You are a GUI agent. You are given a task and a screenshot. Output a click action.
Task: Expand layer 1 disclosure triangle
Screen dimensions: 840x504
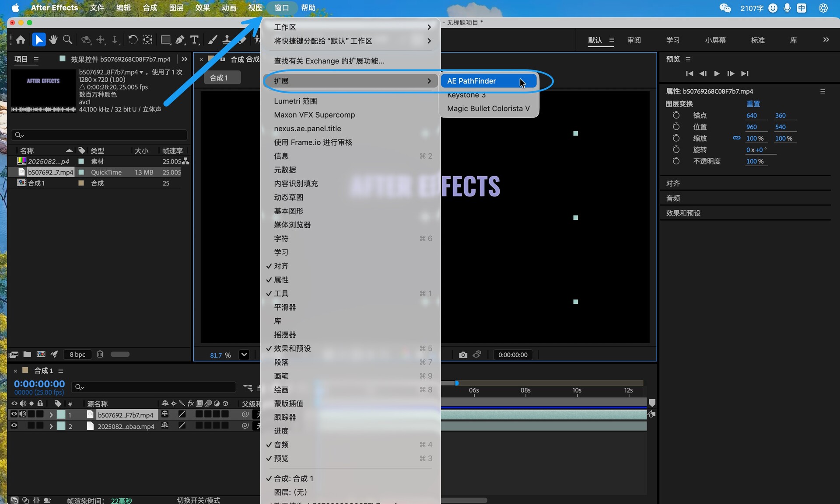point(51,414)
